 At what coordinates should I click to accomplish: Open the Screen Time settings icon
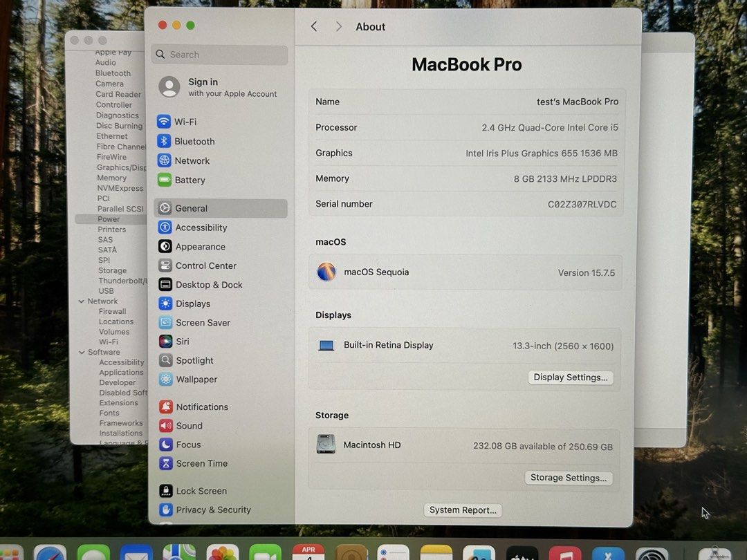tap(166, 463)
